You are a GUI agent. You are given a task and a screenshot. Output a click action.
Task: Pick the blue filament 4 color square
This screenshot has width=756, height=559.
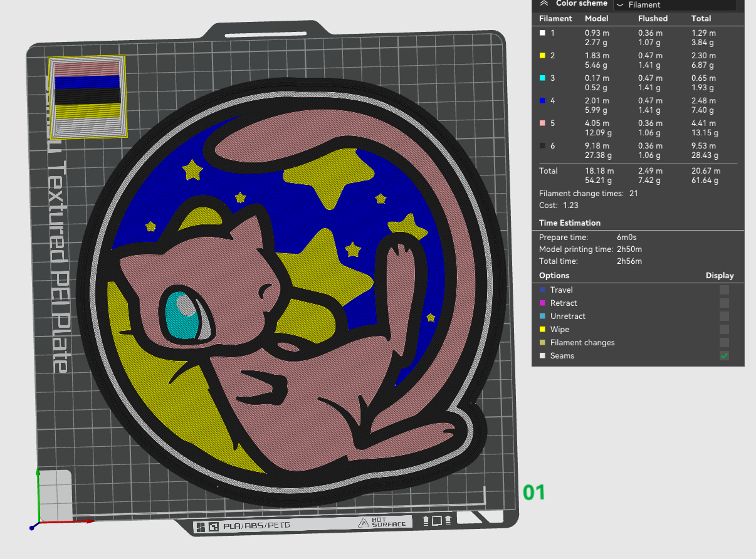[x=542, y=101]
